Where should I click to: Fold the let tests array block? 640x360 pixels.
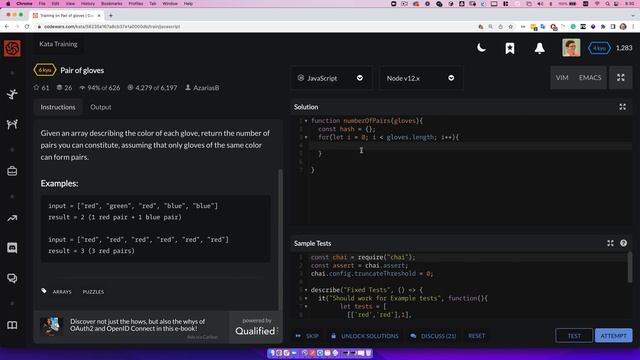click(x=306, y=306)
